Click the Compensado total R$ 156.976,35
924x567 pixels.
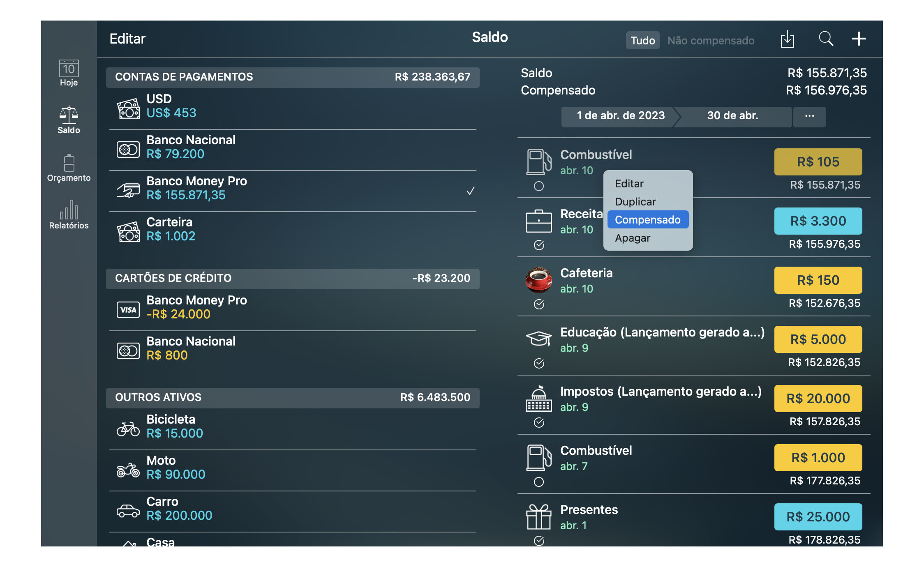pyautogui.click(x=826, y=90)
